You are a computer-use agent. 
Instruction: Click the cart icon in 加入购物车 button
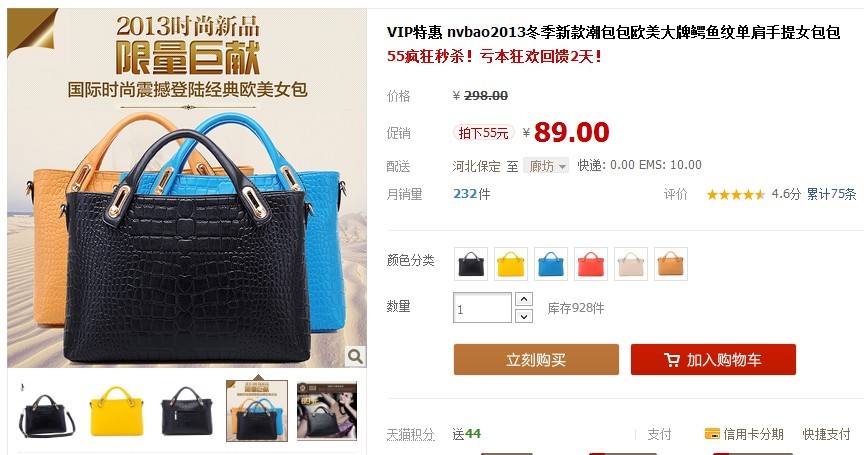coord(672,360)
